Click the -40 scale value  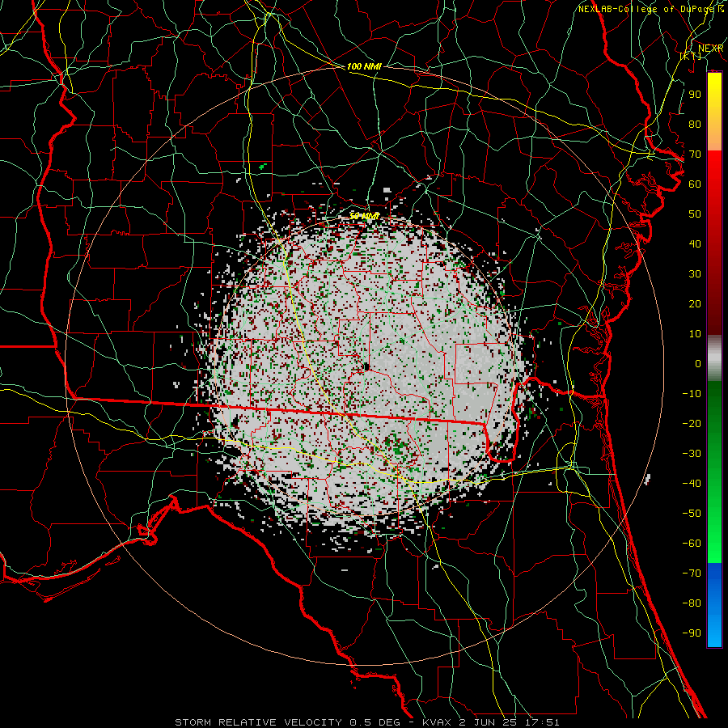click(x=692, y=484)
